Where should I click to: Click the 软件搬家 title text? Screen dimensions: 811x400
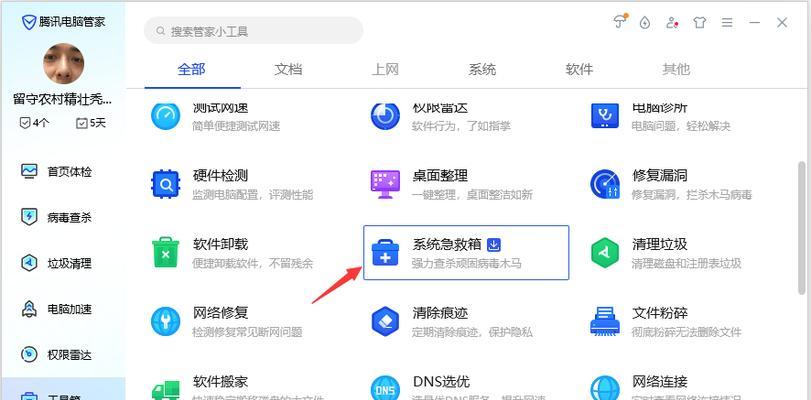pyautogui.click(x=220, y=382)
